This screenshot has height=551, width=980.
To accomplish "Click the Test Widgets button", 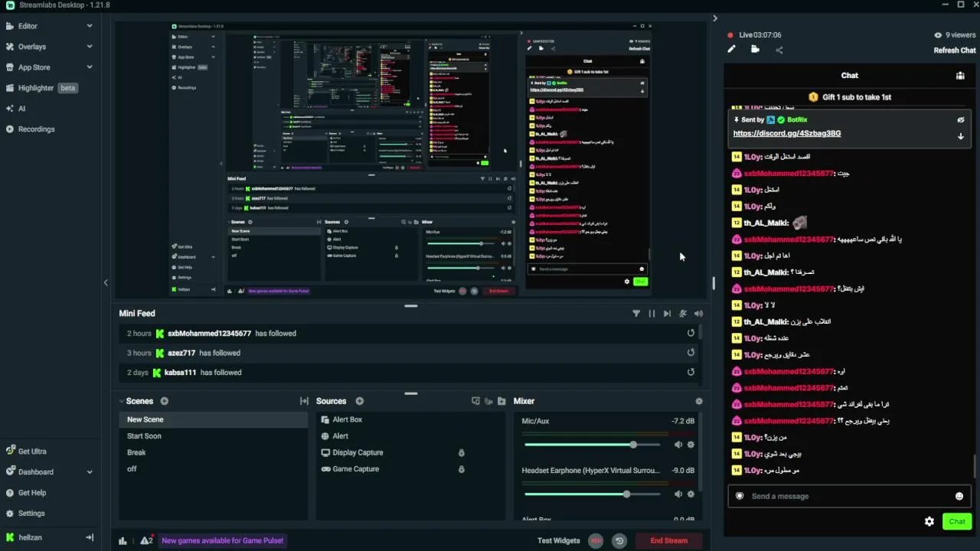I will (559, 541).
